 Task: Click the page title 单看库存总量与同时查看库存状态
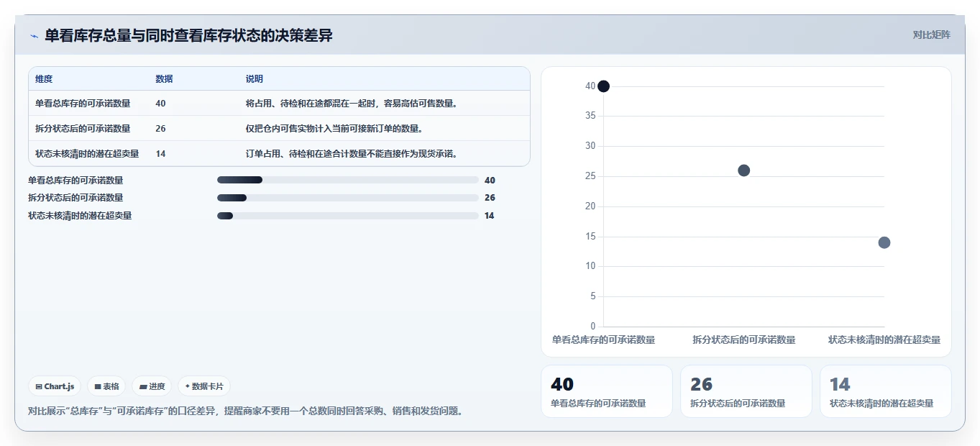point(188,35)
